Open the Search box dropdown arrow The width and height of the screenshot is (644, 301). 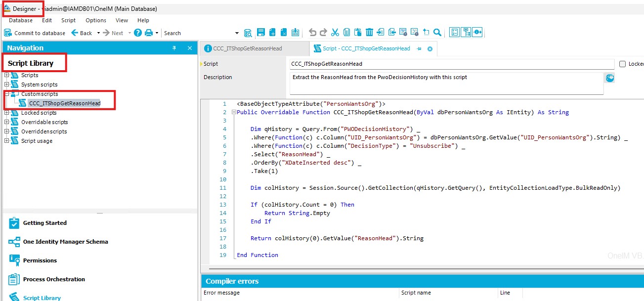pos(237,33)
